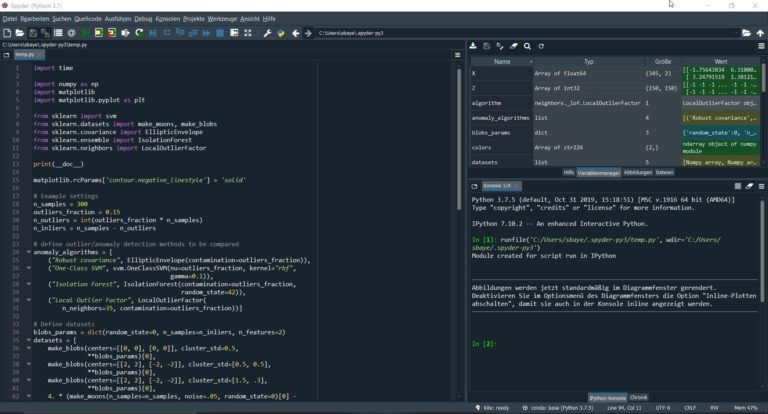
Task: Select the anomaly_algorithms variable row
Action: 615,118
